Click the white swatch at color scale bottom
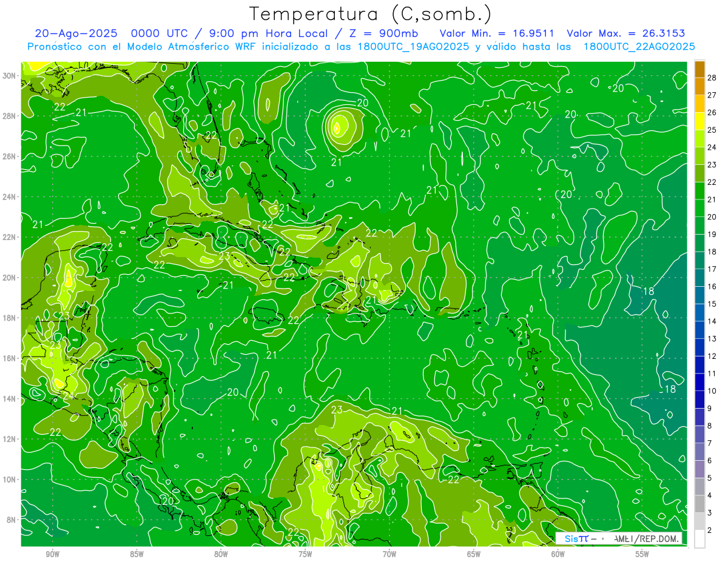Viewport: 728px width, 562px height. (699, 539)
